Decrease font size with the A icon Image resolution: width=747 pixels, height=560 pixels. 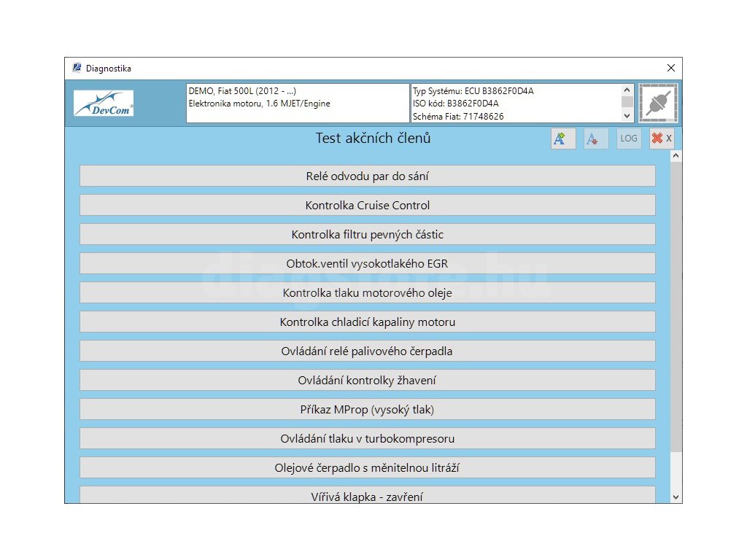tap(595, 139)
